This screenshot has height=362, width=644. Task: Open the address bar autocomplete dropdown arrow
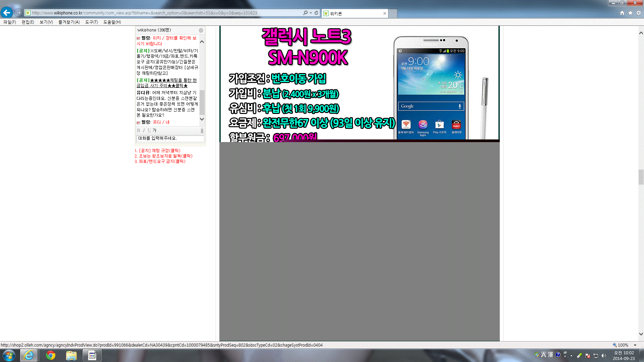[311, 13]
